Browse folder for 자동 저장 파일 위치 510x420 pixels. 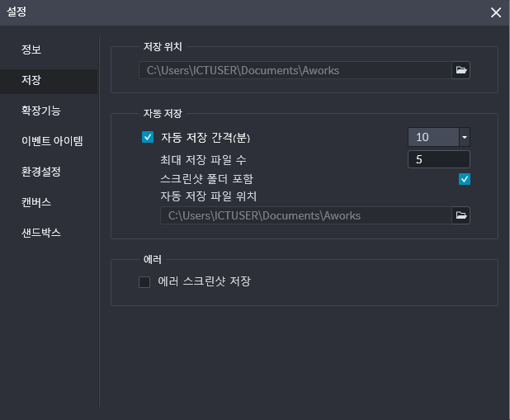pyautogui.click(x=460, y=215)
